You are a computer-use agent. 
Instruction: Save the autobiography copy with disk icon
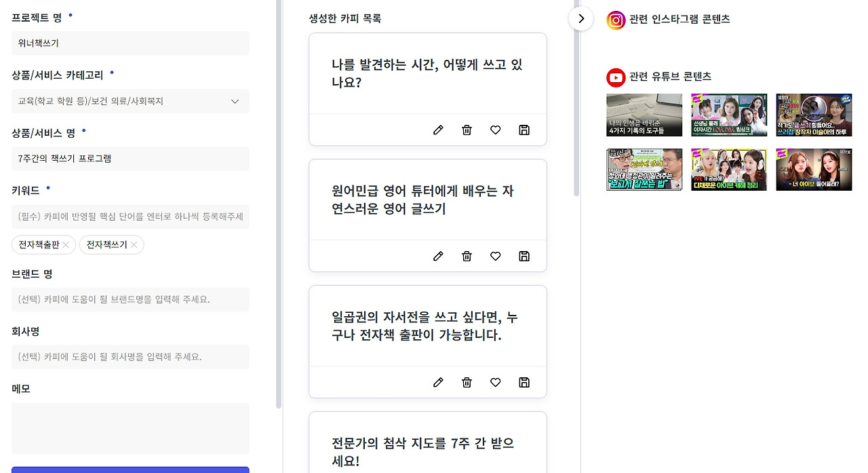click(524, 382)
